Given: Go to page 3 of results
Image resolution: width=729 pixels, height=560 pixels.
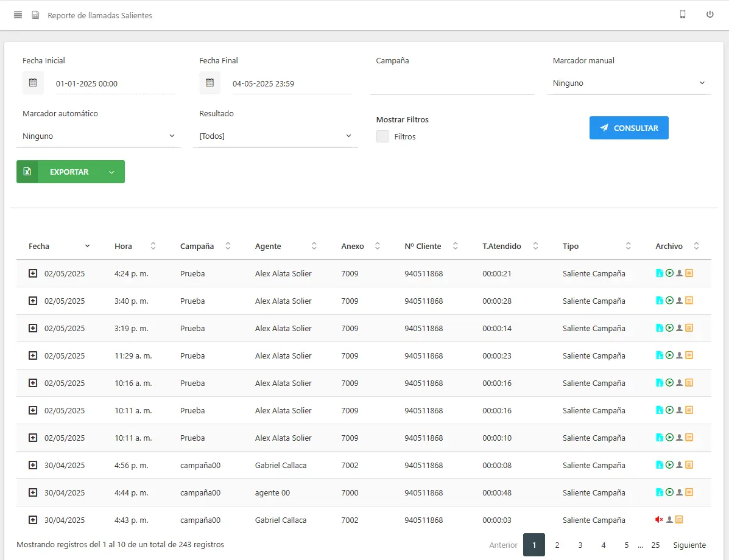Looking at the screenshot, I should click(x=580, y=545).
